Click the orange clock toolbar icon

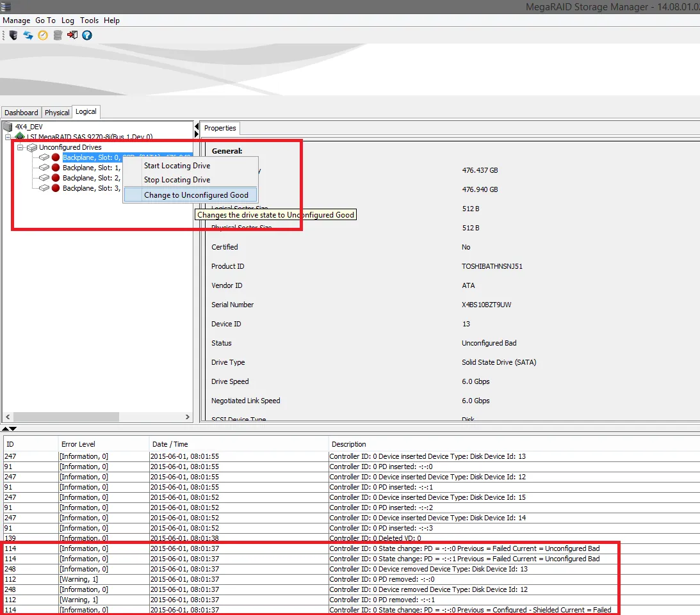pos(43,35)
